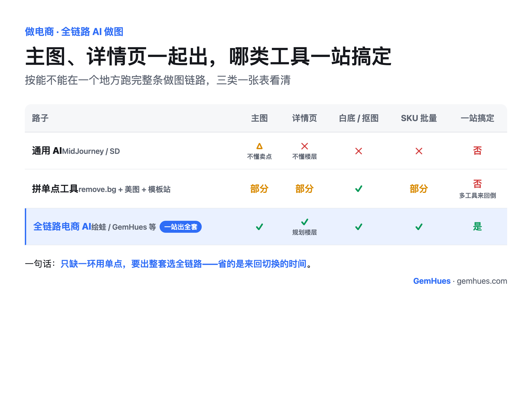Click the green 是 in highlighted row
Screen dimensions: 532x399
pos(477,227)
